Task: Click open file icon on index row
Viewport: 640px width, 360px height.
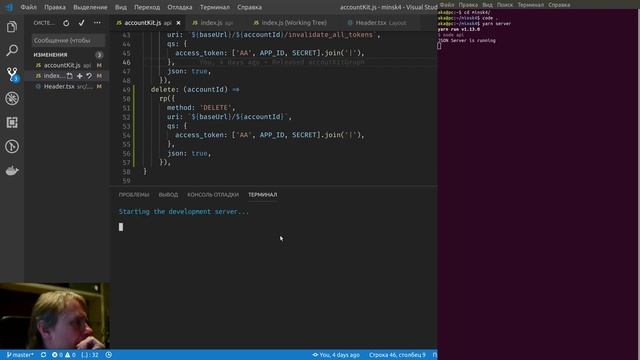Action: (x=70, y=76)
